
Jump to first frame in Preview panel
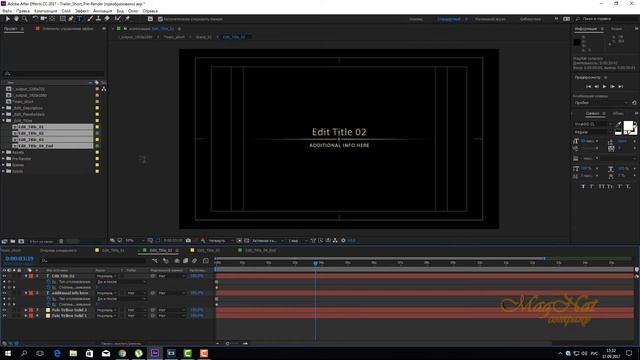pyautogui.click(x=588, y=87)
